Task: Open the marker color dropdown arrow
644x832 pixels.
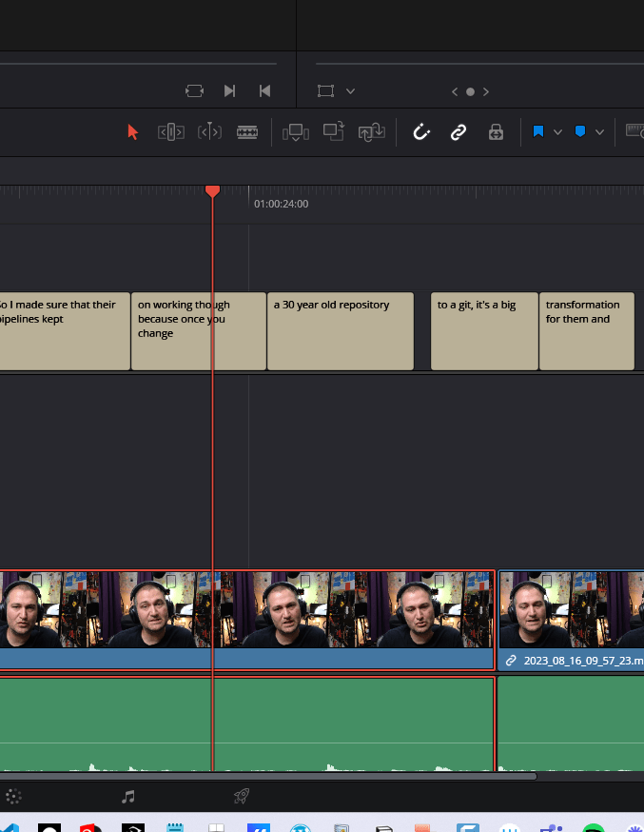Action: [x=599, y=132]
